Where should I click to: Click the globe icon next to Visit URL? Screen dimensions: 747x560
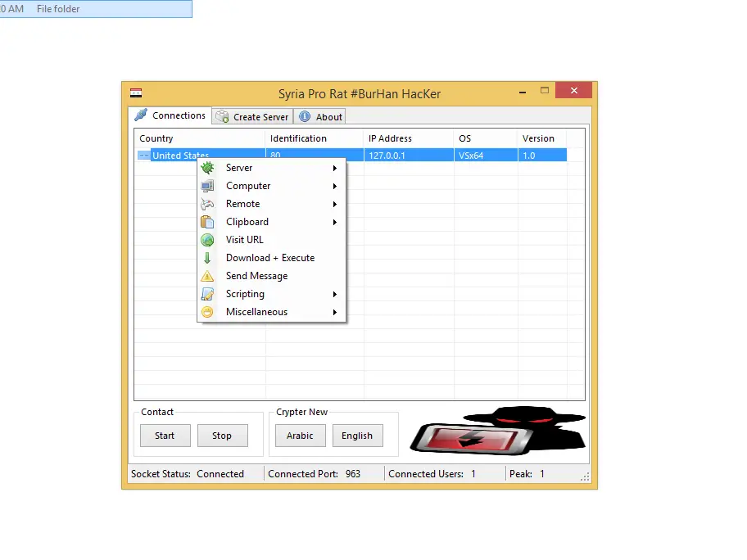(208, 240)
